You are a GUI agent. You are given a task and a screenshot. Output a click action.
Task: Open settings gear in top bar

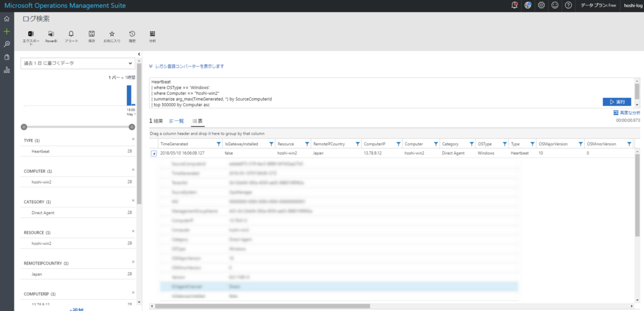pos(541,5)
